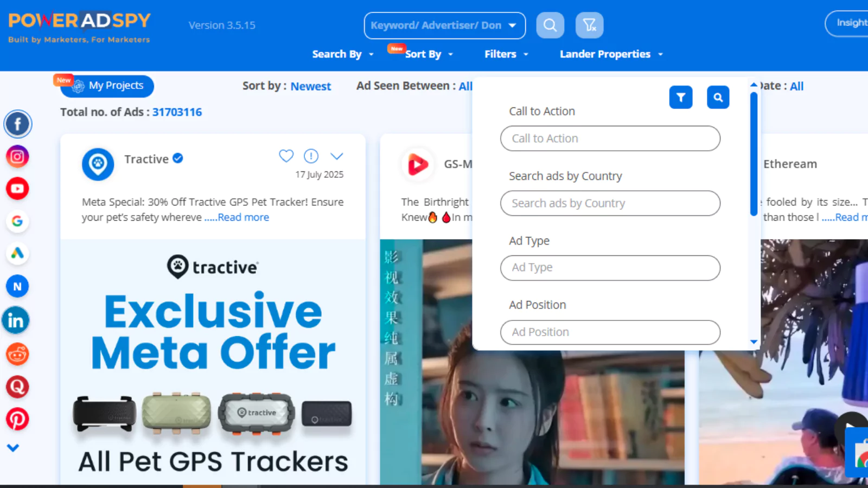Open Tractive Exclusive Meta Offer image

(213, 362)
